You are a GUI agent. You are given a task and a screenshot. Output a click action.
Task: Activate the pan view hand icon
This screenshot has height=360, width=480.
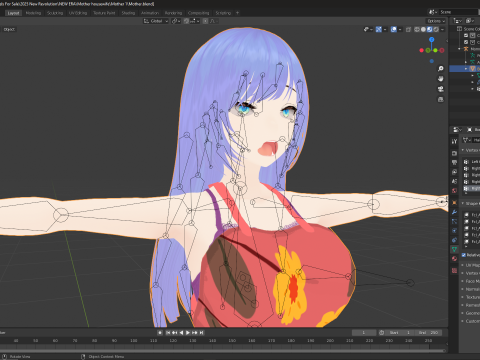pos(441,79)
